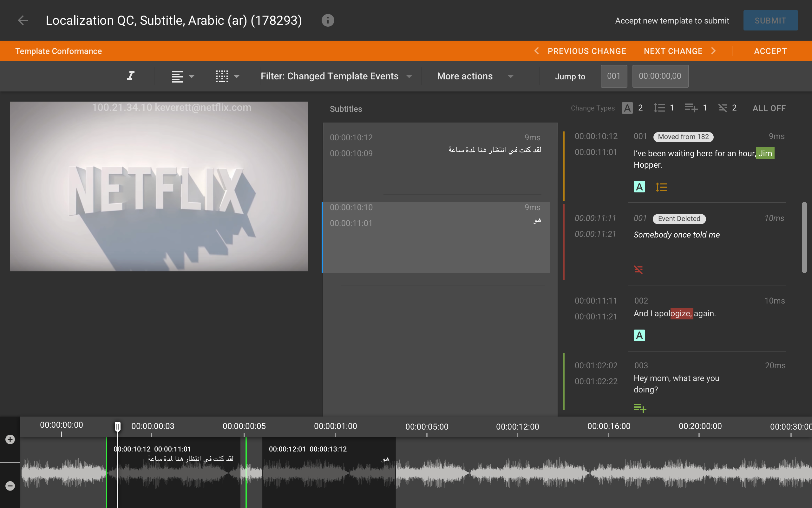The height and width of the screenshot is (508, 812).
Task: Select template line 'And I apologize, again.'
Action: pyautogui.click(x=674, y=313)
